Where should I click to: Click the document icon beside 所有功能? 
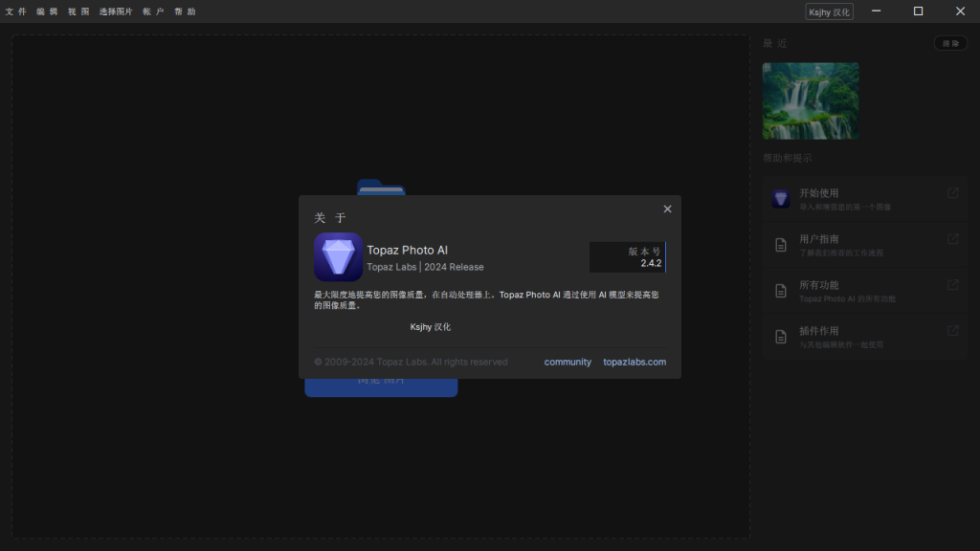click(781, 291)
